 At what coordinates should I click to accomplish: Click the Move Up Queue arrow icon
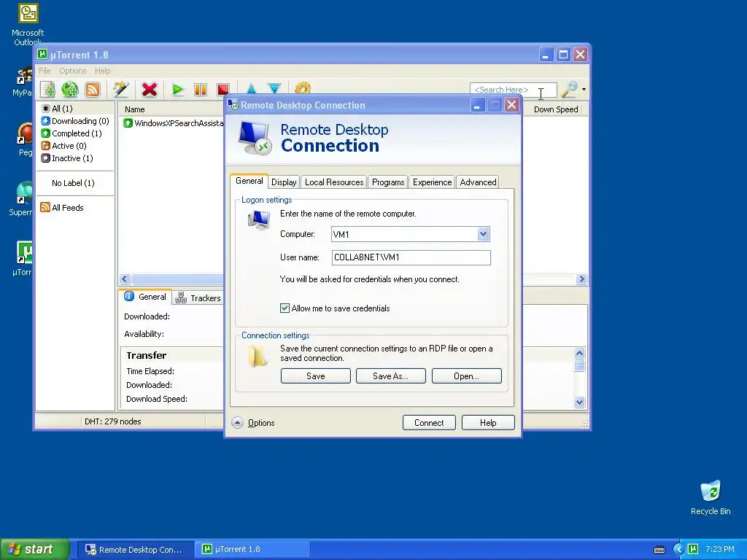click(251, 89)
